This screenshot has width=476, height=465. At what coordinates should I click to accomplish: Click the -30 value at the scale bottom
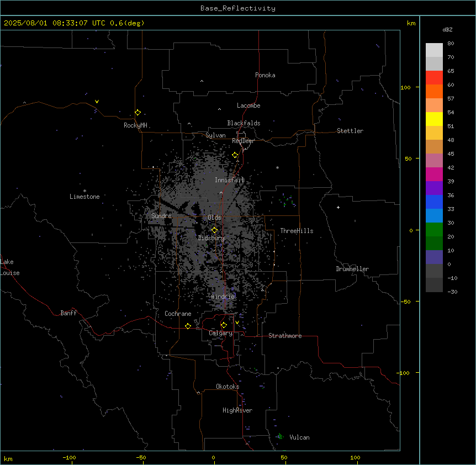[x=452, y=292]
